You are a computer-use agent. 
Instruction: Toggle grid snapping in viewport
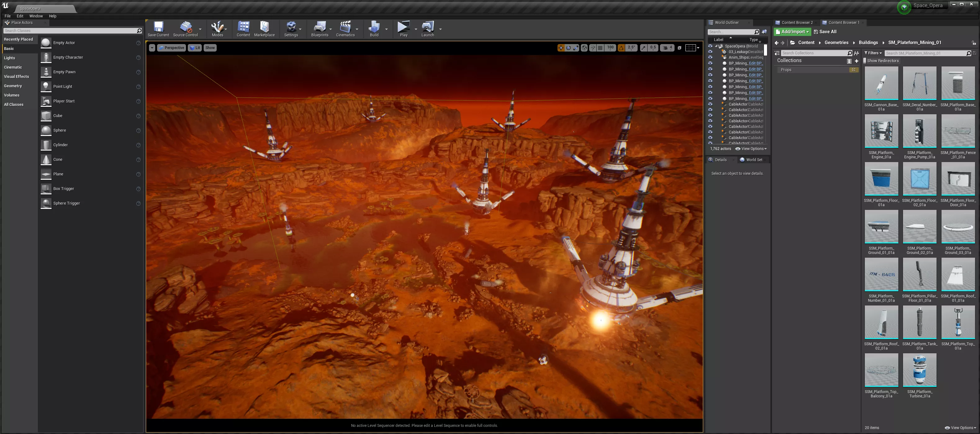pyautogui.click(x=600, y=48)
